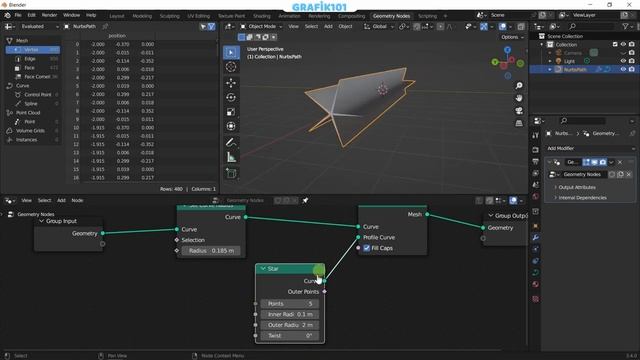Open the Evaluated mode dropdown

[40, 27]
